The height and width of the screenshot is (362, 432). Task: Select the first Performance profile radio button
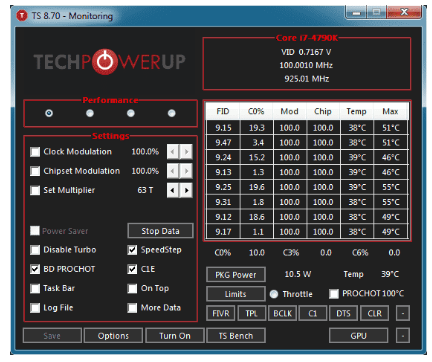tap(49, 113)
